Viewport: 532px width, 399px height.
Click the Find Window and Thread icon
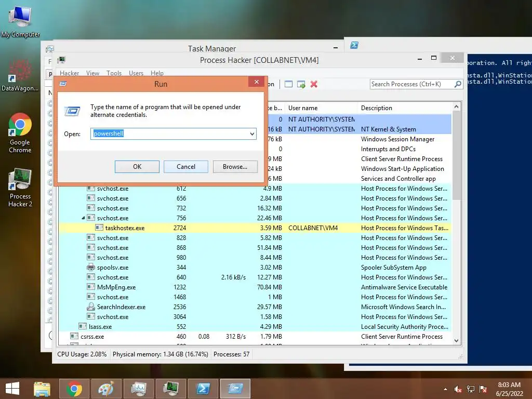coord(301,84)
